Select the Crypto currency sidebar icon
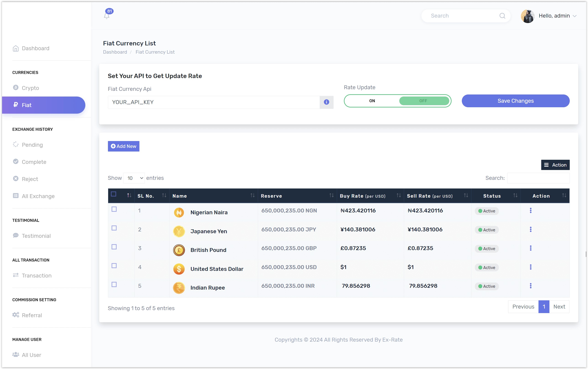The height and width of the screenshot is (369, 588). (16, 88)
